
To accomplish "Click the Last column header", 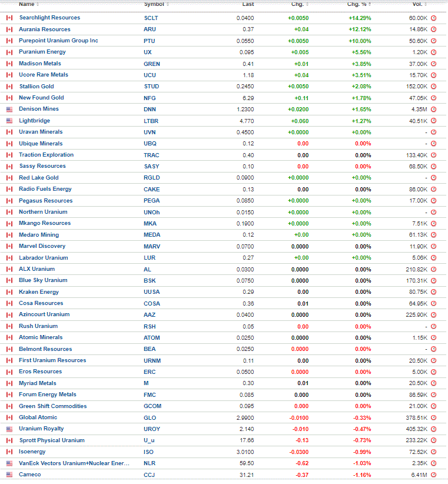I will point(248,4).
